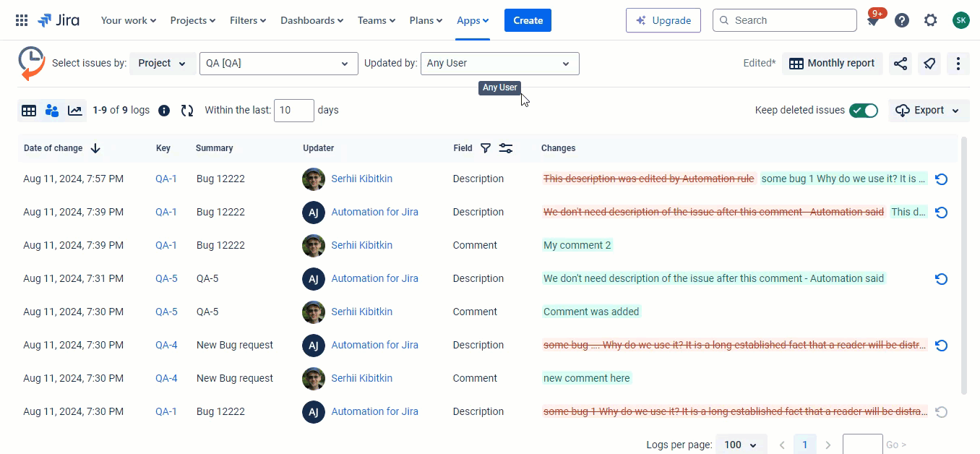
Task: Click the info icon next to log count
Action: (x=164, y=110)
